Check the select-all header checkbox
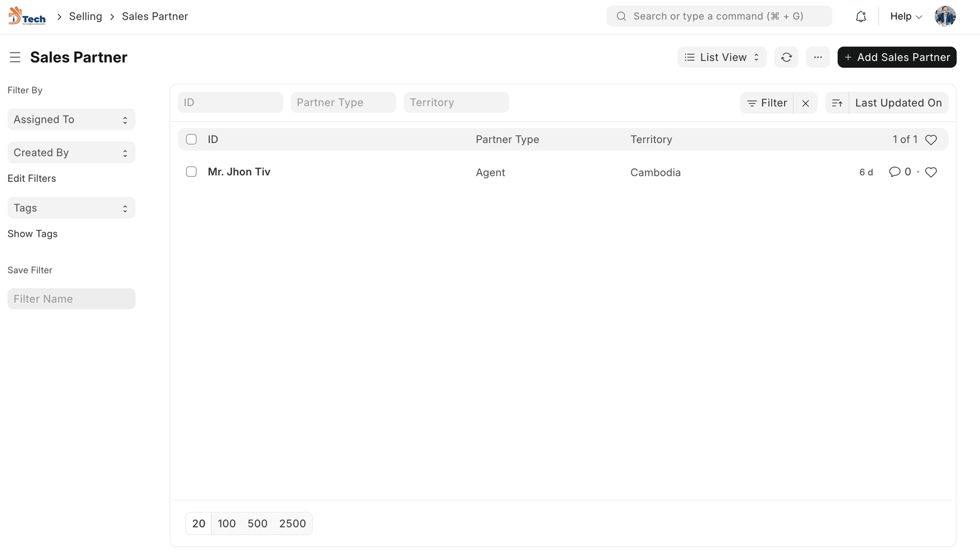Screen dimensions: 980x557 click(x=191, y=140)
